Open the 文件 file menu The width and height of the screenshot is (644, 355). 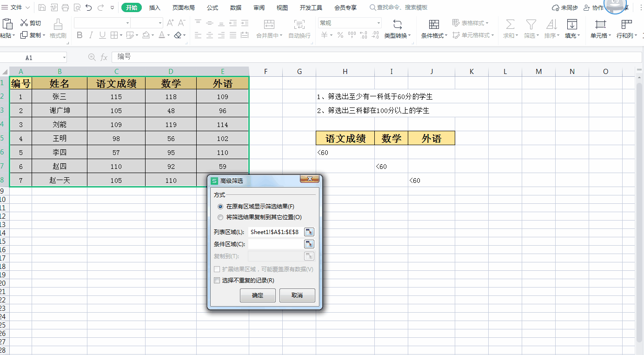coord(16,7)
